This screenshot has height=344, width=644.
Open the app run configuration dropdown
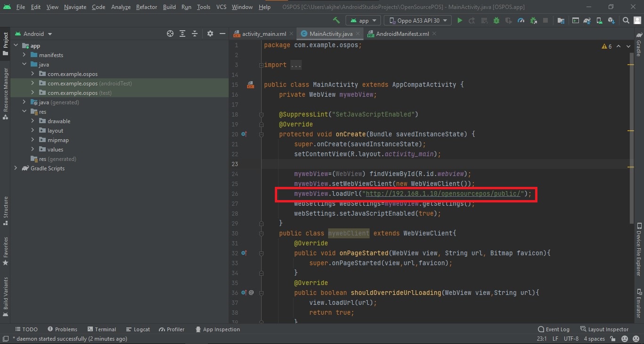(363, 20)
